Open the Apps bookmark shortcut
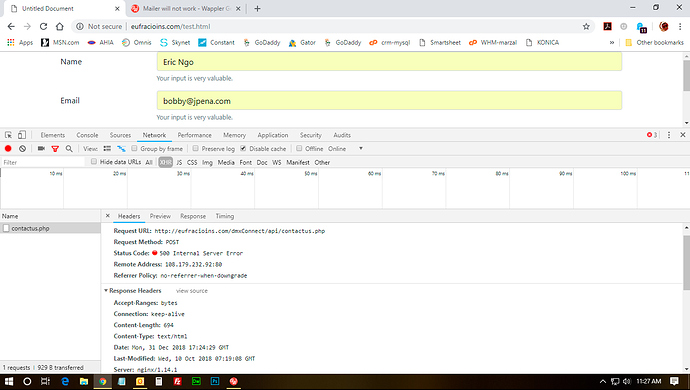Screen dimensions: 690x390 click(x=20, y=43)
